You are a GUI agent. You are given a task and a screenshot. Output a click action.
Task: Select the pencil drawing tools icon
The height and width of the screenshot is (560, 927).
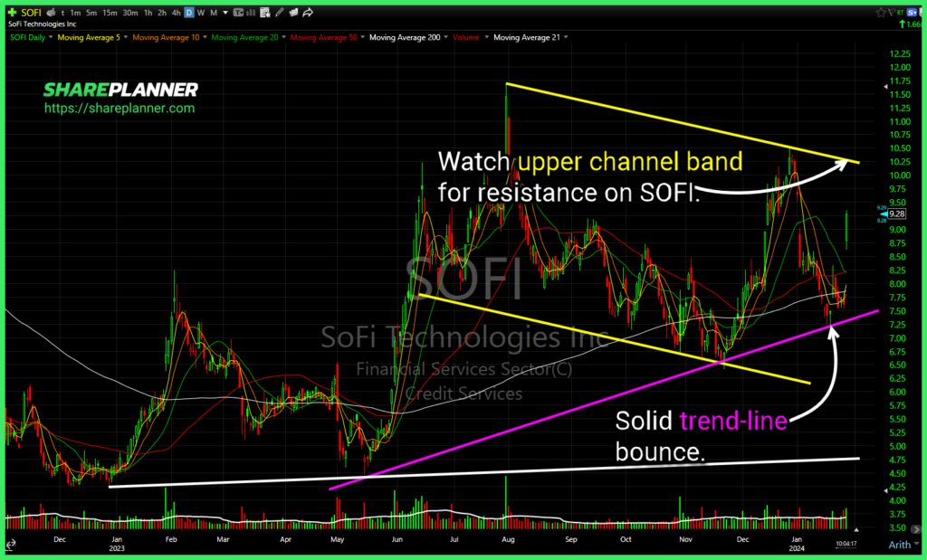(x=280, y=13)
